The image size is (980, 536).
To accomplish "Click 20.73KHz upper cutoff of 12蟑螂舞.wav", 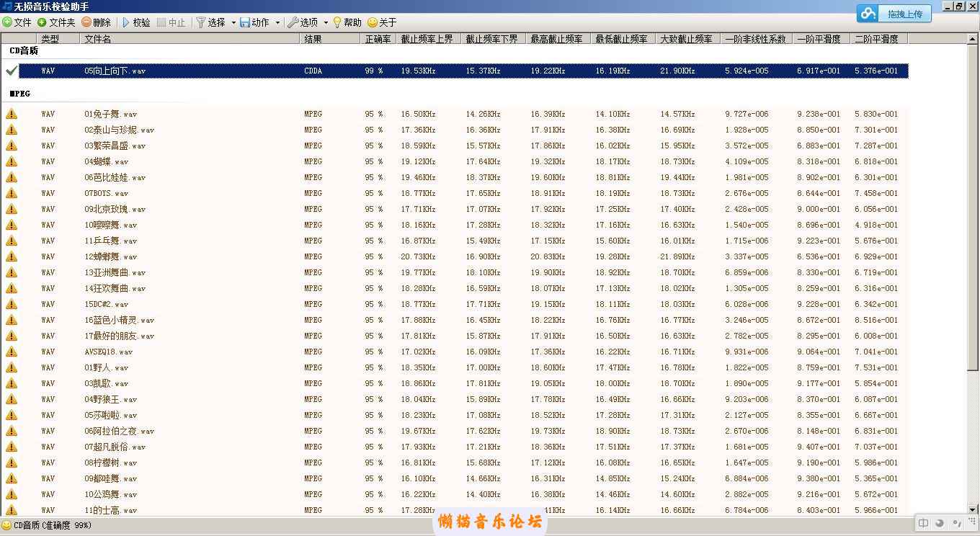I will 418,256.
